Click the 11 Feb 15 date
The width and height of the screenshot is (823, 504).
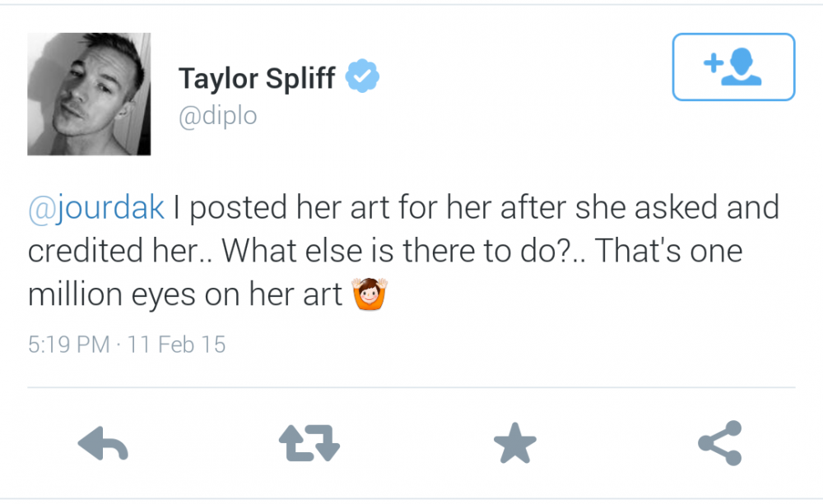[176, 344]
